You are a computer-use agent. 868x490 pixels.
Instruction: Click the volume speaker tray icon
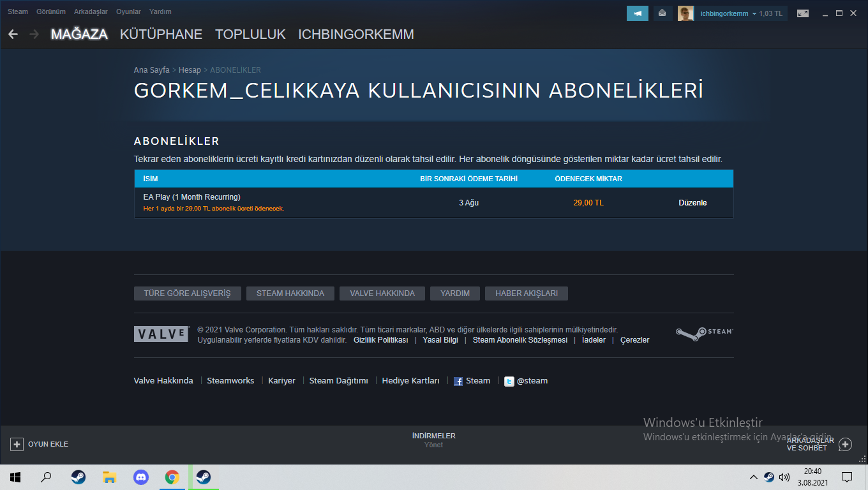coord(784,477)
